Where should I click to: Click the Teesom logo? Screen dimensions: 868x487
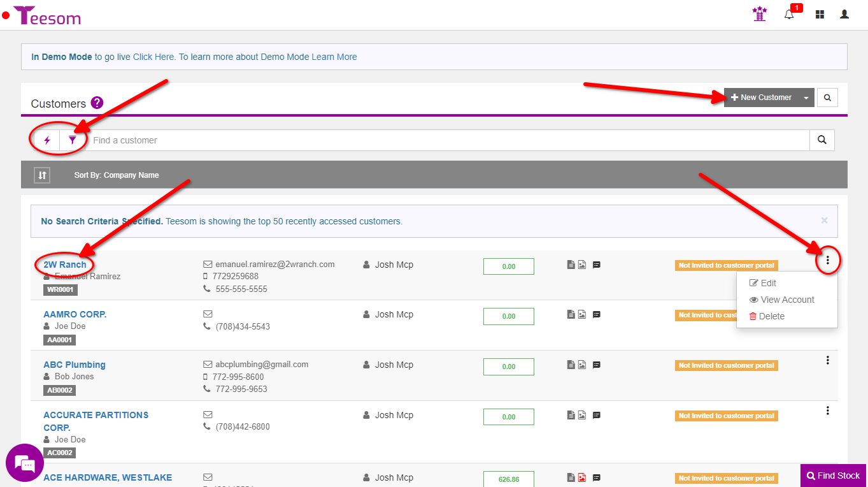click(47, 15)
